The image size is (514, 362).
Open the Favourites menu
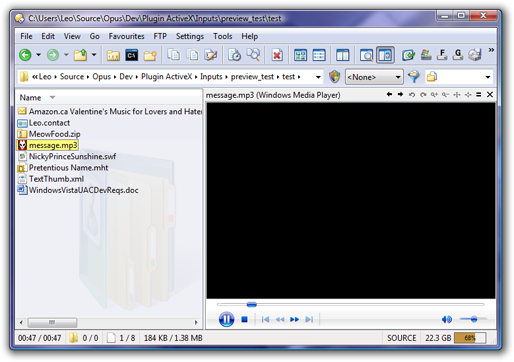(x=126, y=36)
